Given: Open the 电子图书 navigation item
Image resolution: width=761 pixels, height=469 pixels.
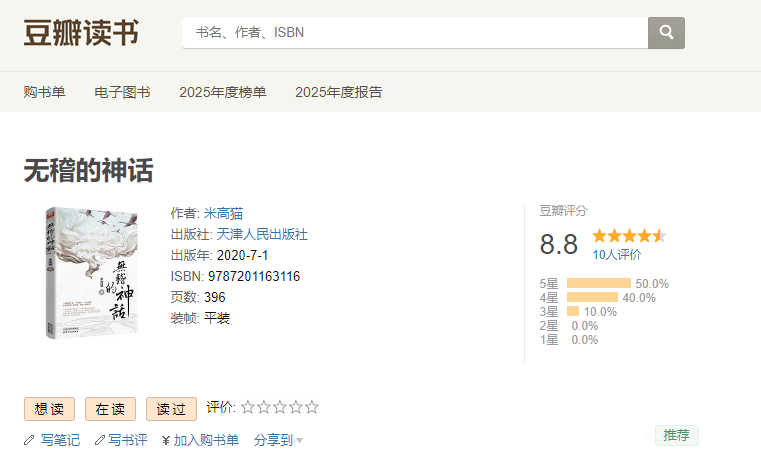Looking at the screenshot, I should pos(122,92).
